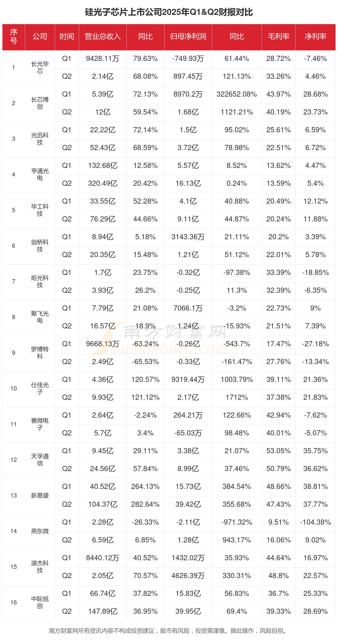Click the 序号 column header
This screenshot has height=644, width=338.
pos(14,37)
